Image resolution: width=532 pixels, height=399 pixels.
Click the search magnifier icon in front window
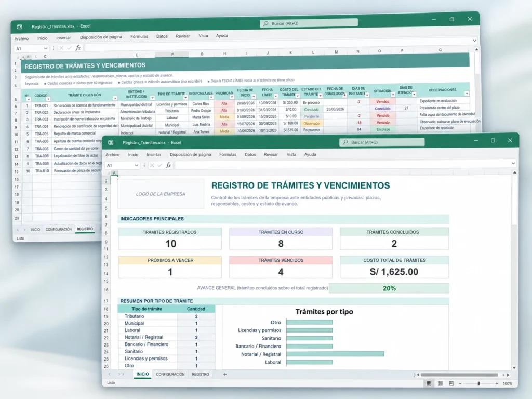[x=345, y=142]
